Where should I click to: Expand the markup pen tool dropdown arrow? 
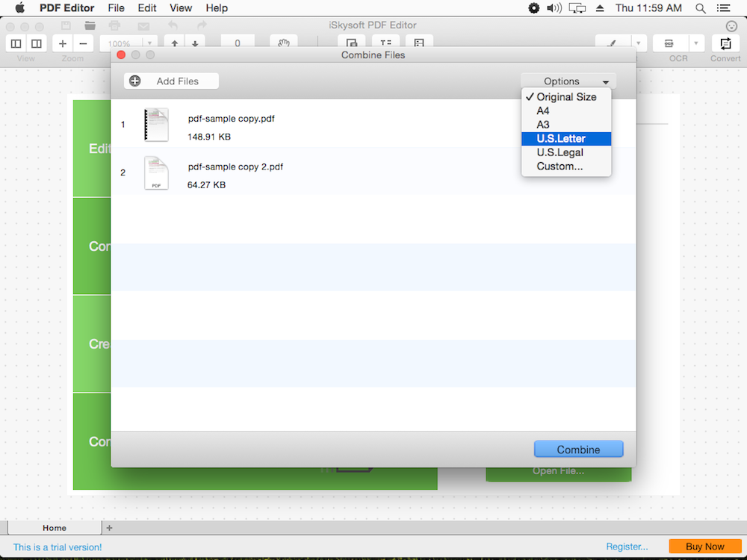pyautogui.click(x=639, y=43)
